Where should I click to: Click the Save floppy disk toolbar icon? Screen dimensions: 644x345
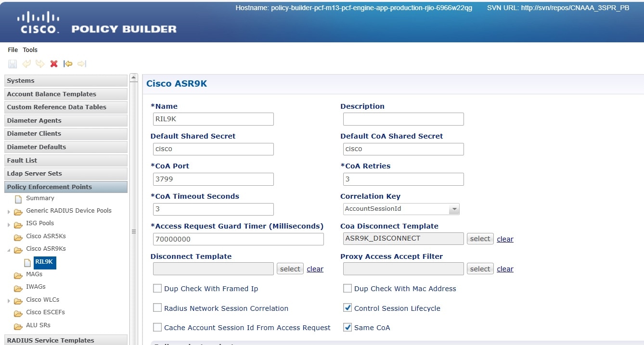tap(13, 64)
